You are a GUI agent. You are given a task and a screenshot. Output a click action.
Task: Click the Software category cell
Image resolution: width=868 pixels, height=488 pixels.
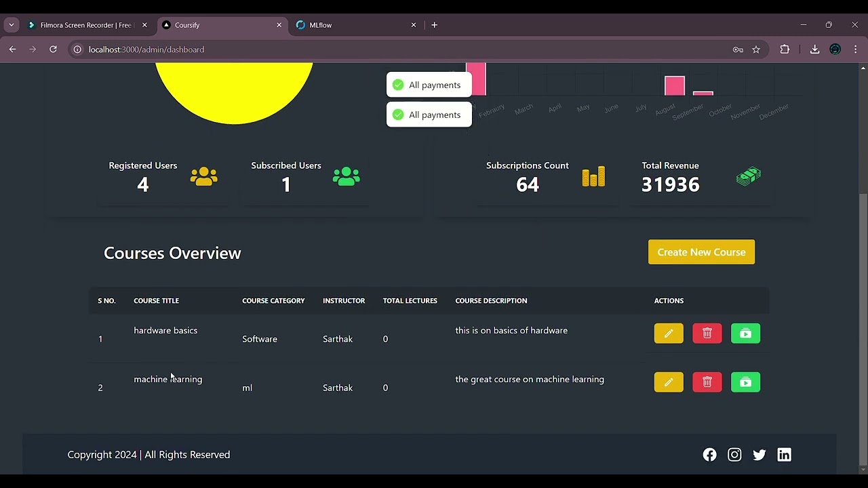[260, 339]
